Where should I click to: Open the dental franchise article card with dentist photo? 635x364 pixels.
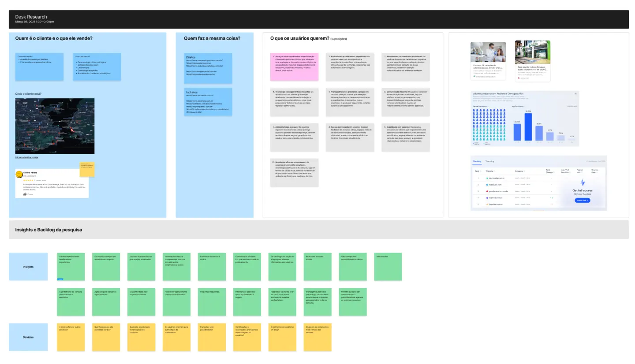[488, 61]
